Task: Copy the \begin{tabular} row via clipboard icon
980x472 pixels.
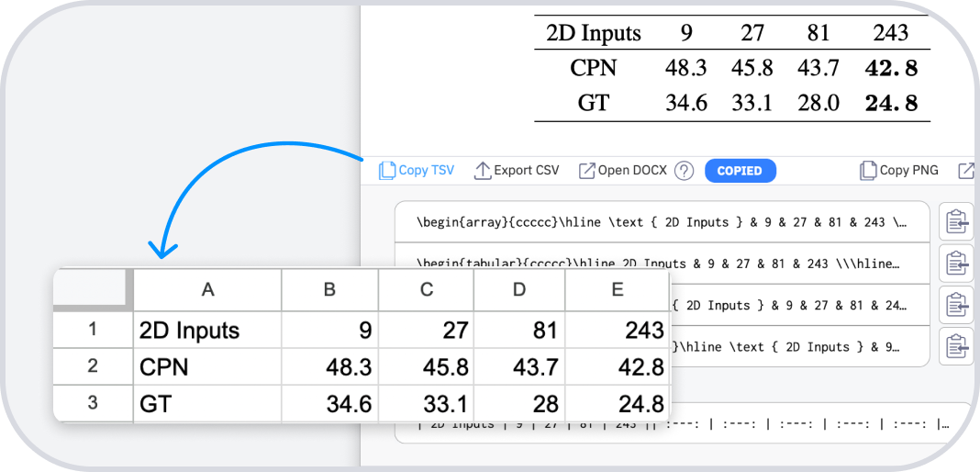Action: [957, 264]
